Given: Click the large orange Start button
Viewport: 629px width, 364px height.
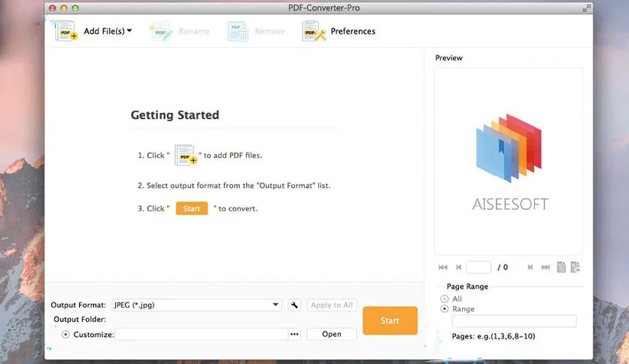Looking at the screenshot, I should pyautogui.click(x=390, y=320).
